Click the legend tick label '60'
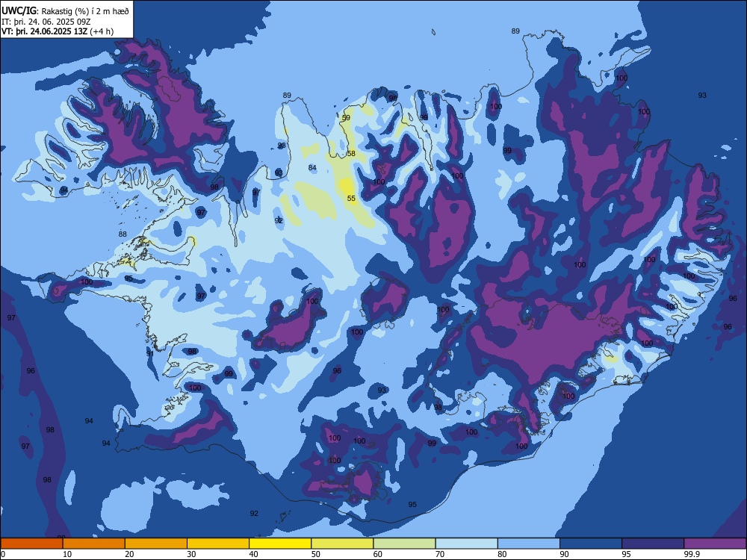This screenshot has width=747, height=560. pyautogui.click(x=378, y=554)
